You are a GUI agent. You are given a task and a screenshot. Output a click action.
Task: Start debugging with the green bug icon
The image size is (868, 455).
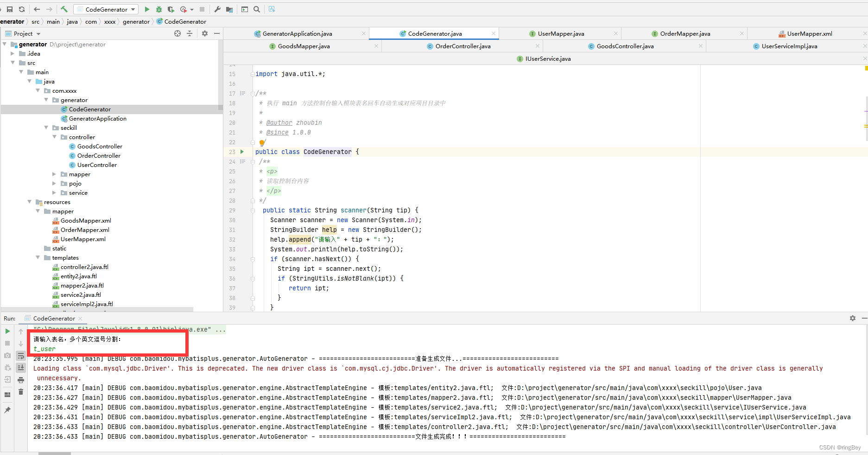(159, 9)
